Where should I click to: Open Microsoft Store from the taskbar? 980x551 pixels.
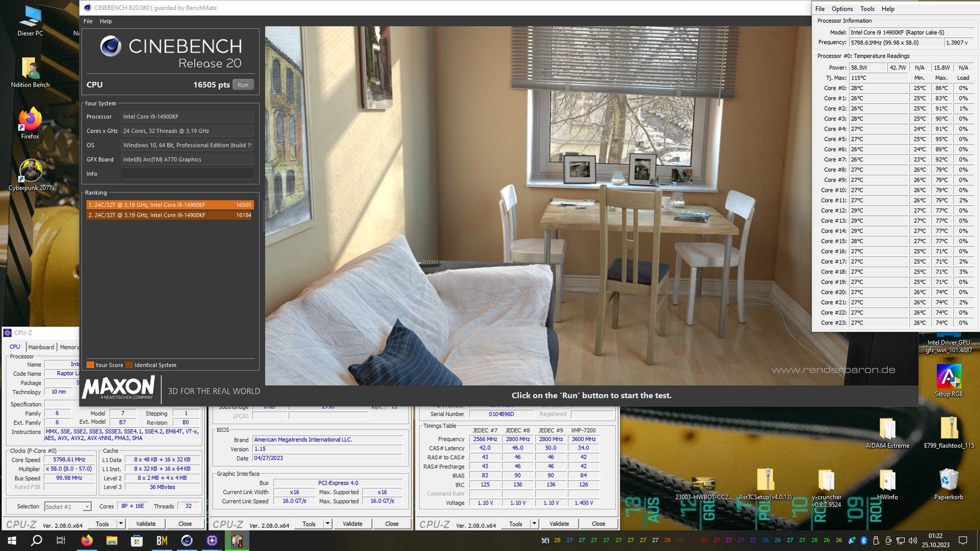(x=136, y=540)
